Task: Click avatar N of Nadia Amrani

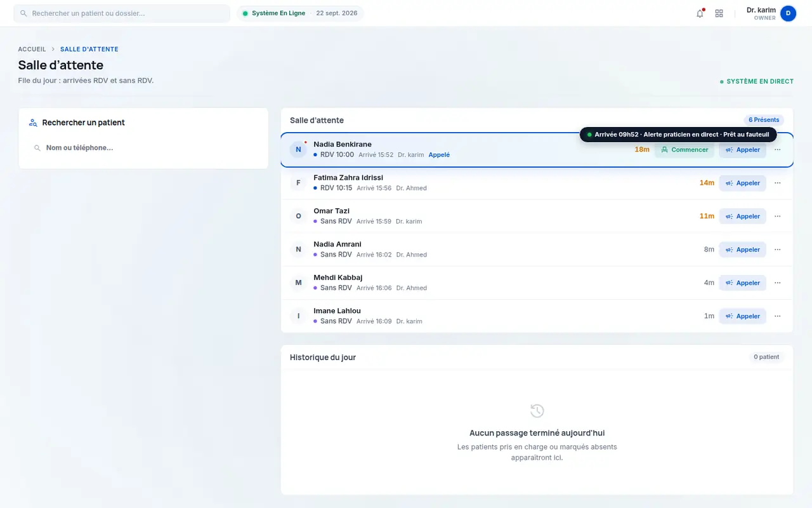Action: click(298, 250)
